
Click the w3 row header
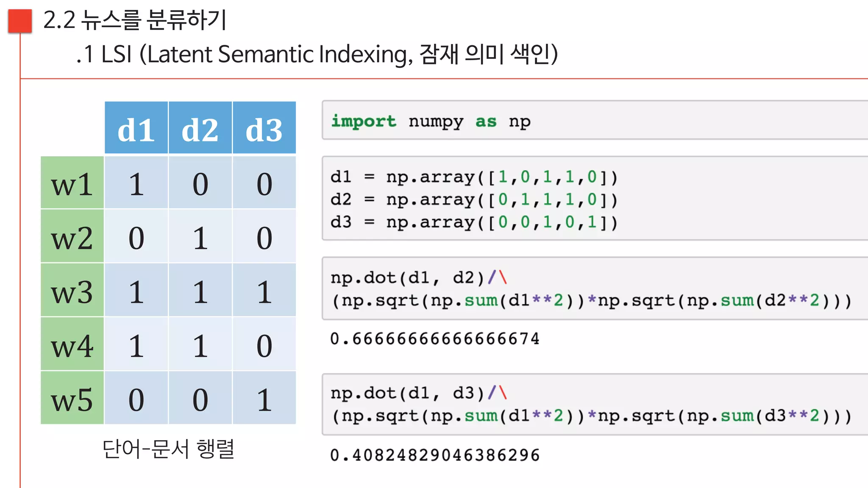(72, 290)
